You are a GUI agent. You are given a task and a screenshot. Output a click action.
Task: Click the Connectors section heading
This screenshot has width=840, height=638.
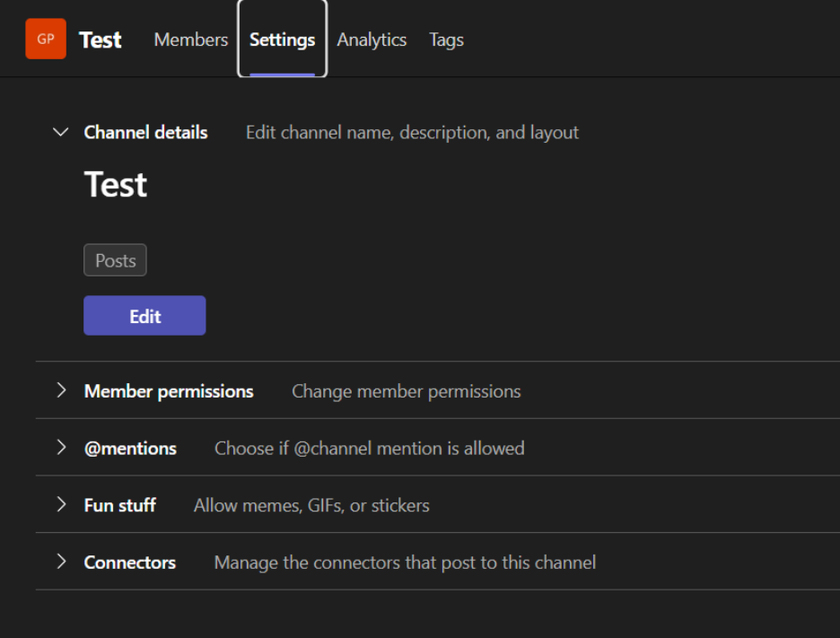[129, 563]
